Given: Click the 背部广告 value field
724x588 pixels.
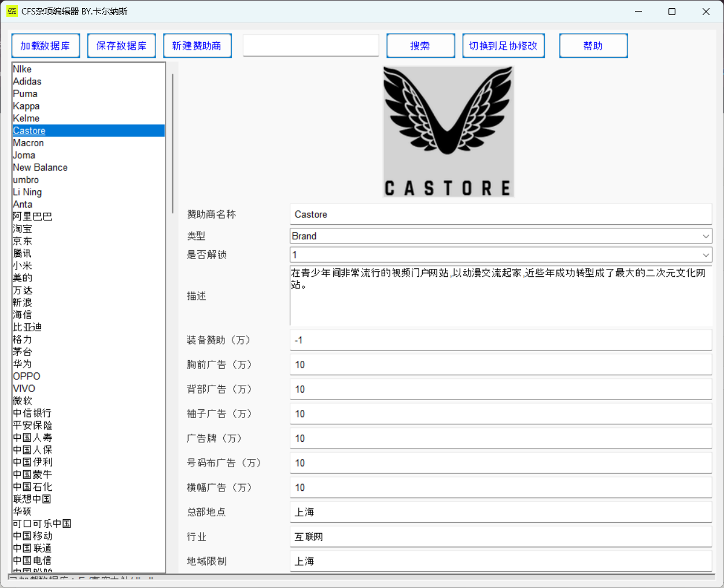Looking at the screenshot, I should coord(501,389).
